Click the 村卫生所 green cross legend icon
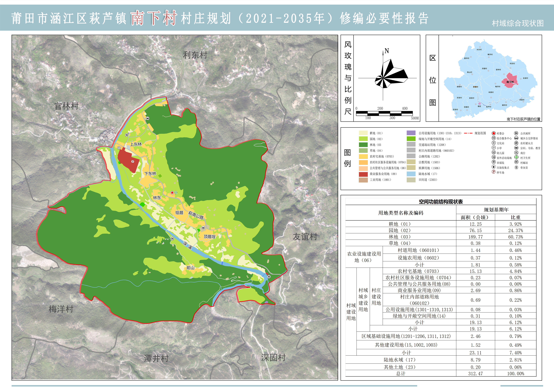 [516, 157]
